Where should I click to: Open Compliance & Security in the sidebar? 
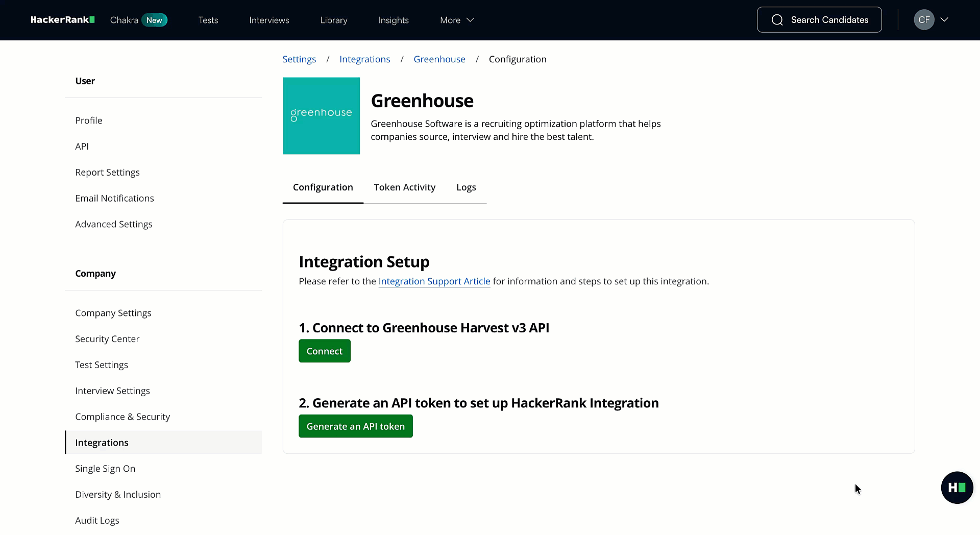122,417
